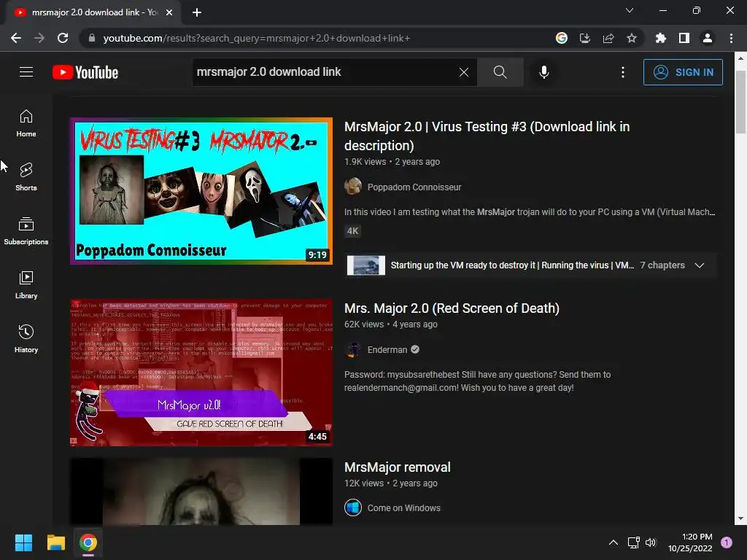The image size is (747, 560).
Task: Open a new tab with the plus button
Action: (197, 12)
